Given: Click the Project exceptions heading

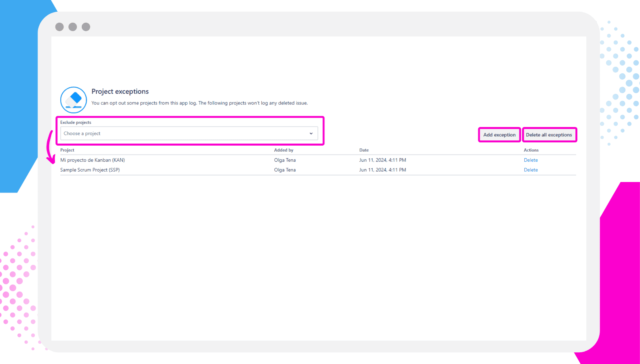Looking at the screenshot, I should coord(120,91).
